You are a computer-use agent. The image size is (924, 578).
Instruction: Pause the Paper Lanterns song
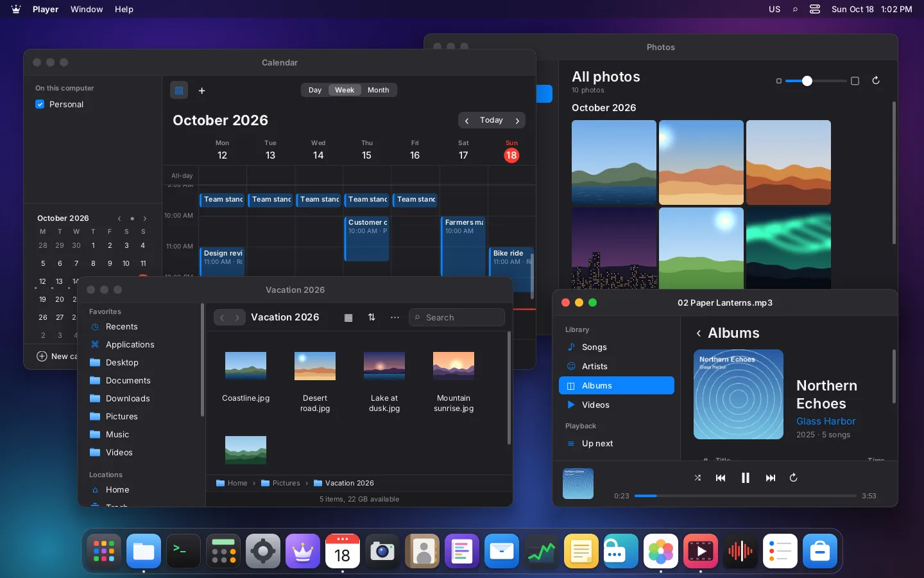[746, 478]
